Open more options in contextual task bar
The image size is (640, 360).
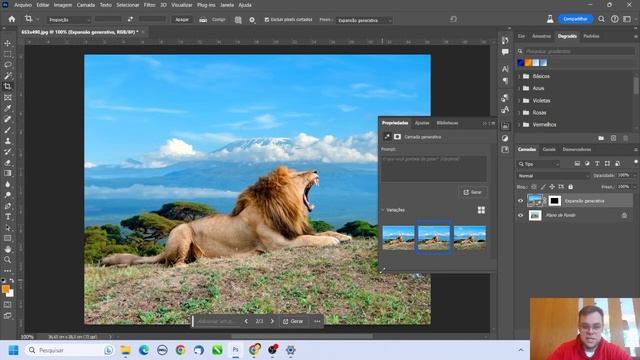click(x=317, y=321)
